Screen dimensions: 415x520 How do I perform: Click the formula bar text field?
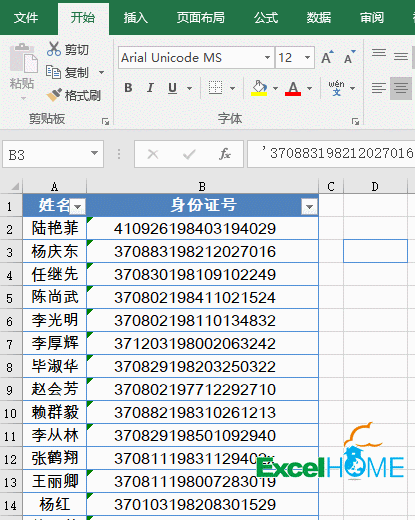(x=331, y=154)
